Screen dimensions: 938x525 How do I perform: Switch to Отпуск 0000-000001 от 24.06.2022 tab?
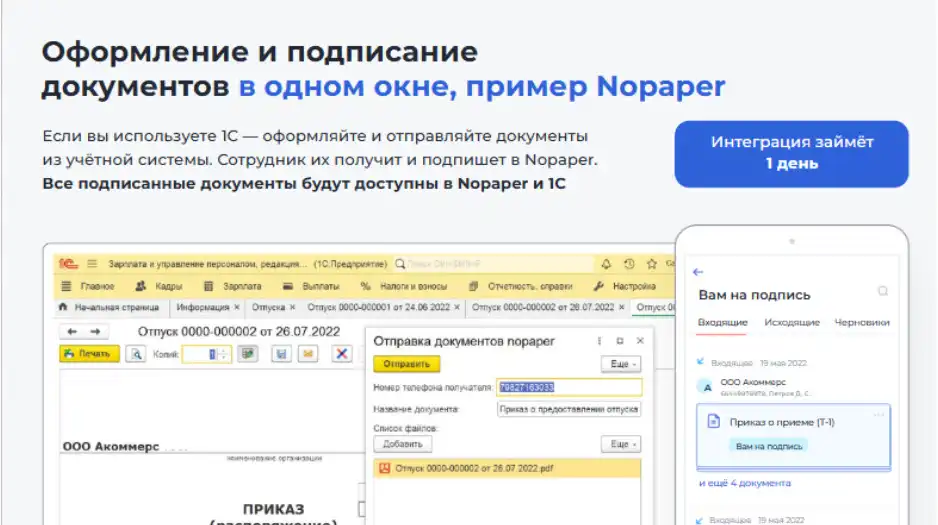point(378,307)
